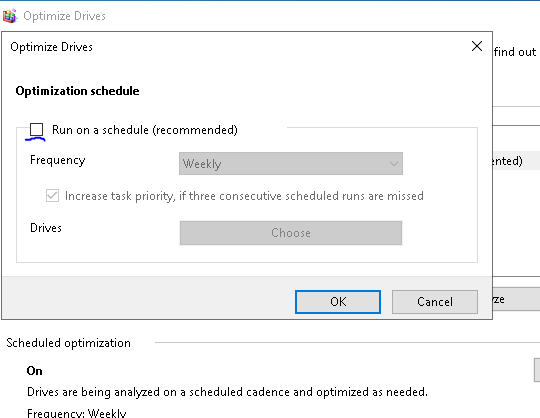
Task: Open the Weekly frequency dropdown
Action: [x=291, y=164]
